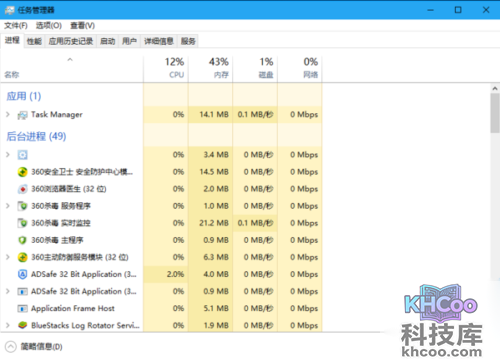
Task: Click 0 Mbps network value of Task Manager
Action: coord(304,115)
